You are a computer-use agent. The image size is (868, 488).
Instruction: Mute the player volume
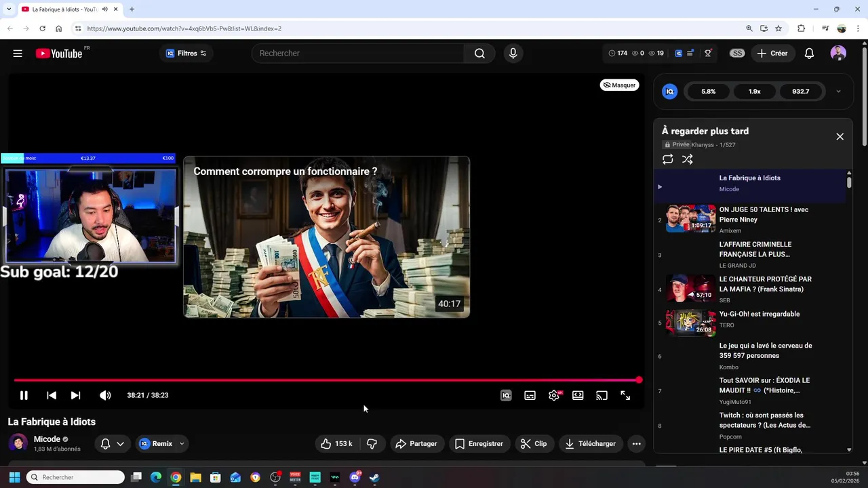click(105, 395)
